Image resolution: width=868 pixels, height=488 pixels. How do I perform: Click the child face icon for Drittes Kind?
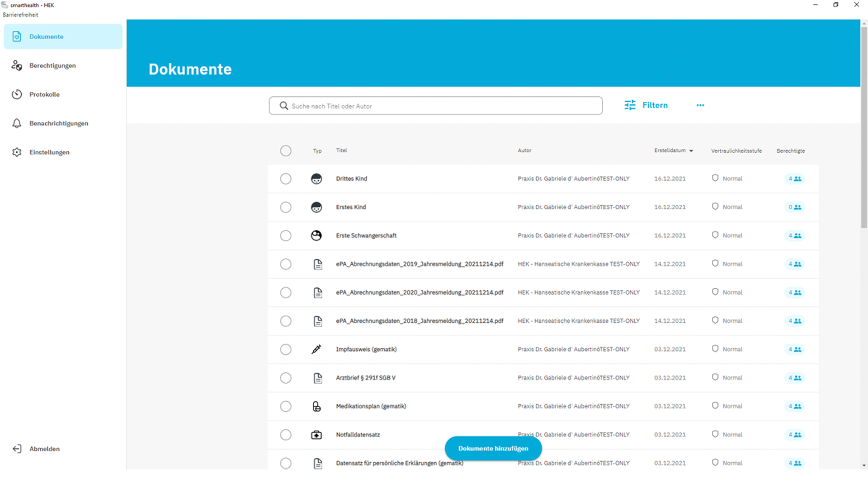[x=316, y=179]
